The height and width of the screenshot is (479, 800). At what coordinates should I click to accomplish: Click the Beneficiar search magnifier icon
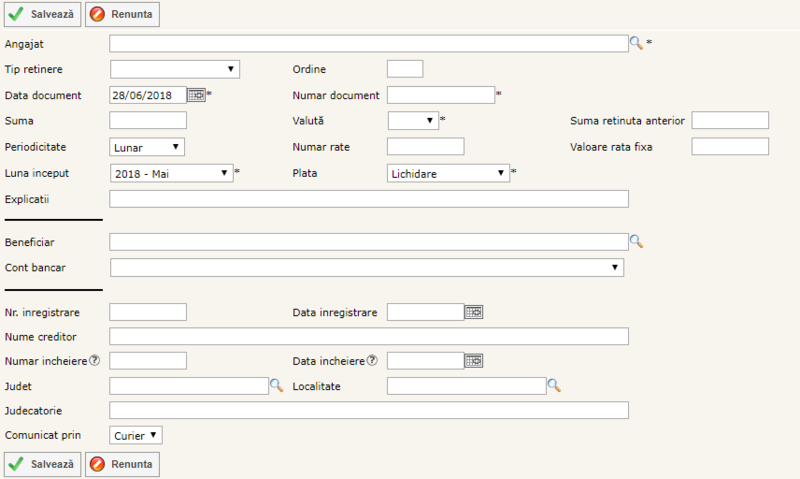[635, 242]
